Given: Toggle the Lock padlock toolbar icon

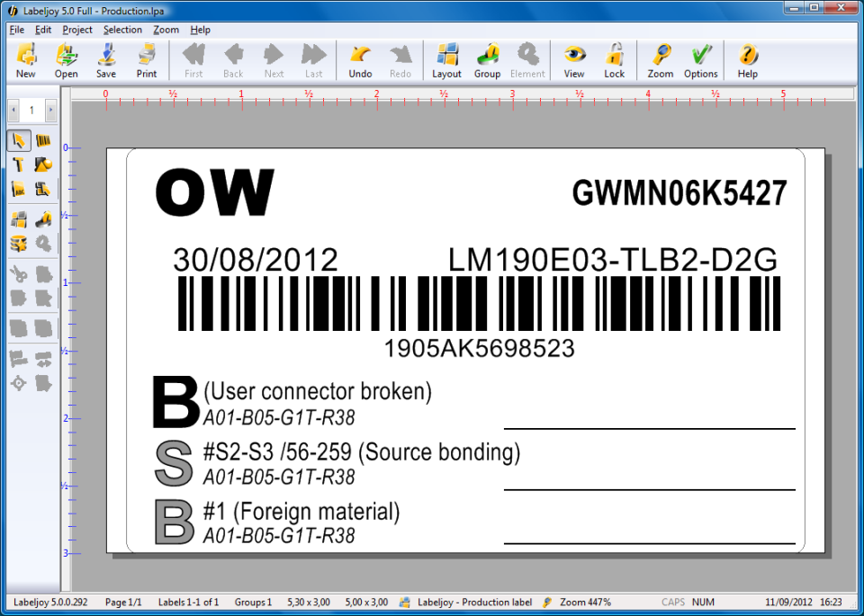Looking at the screenshot, I should coord(615,60).
